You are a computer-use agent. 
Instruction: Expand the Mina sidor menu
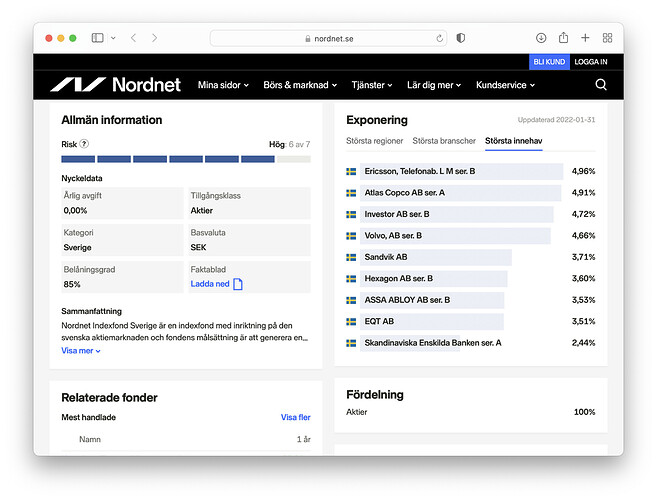tap(223, 85)
